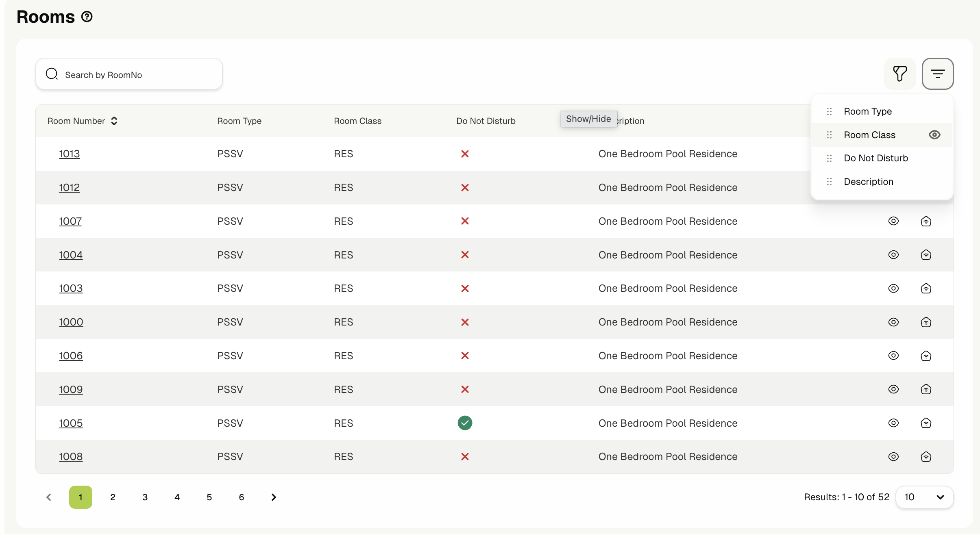Viewport: 980px width, 534px height.
Task: View room 1005 details eye icon
Action: click(893, 423)
